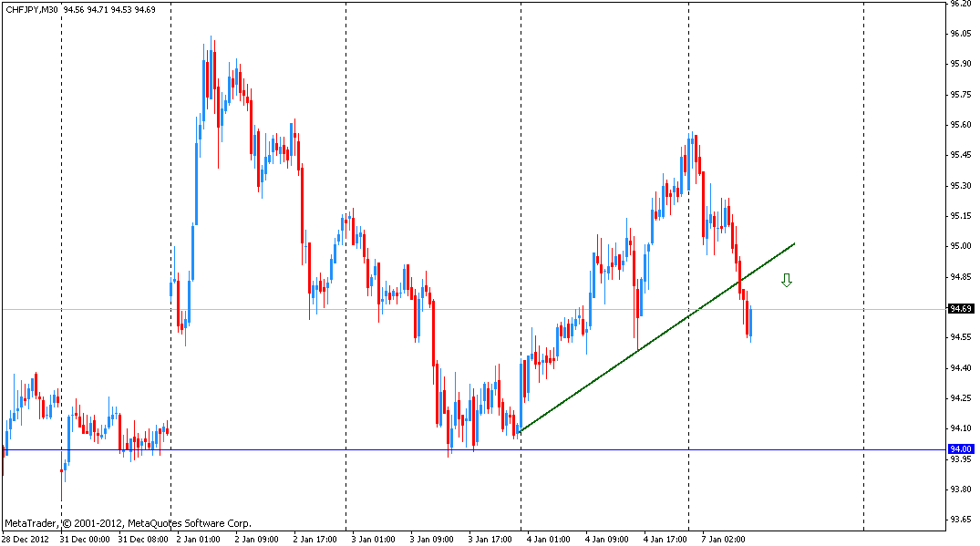Click the 94.40 price axis label
Image resolution: width=980 pixels, height=546 pixels.
point(961,368)
